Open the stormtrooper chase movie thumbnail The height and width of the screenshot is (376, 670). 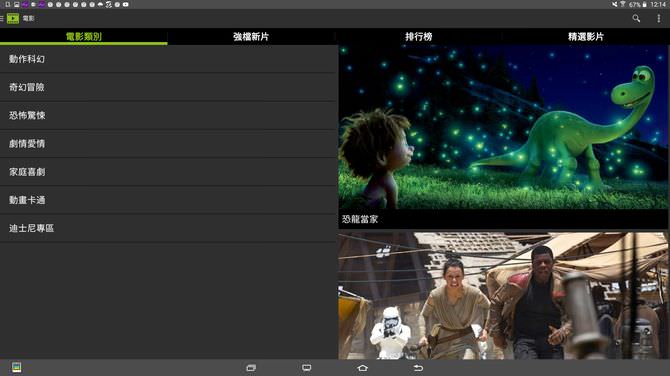(x=503, y=296)
